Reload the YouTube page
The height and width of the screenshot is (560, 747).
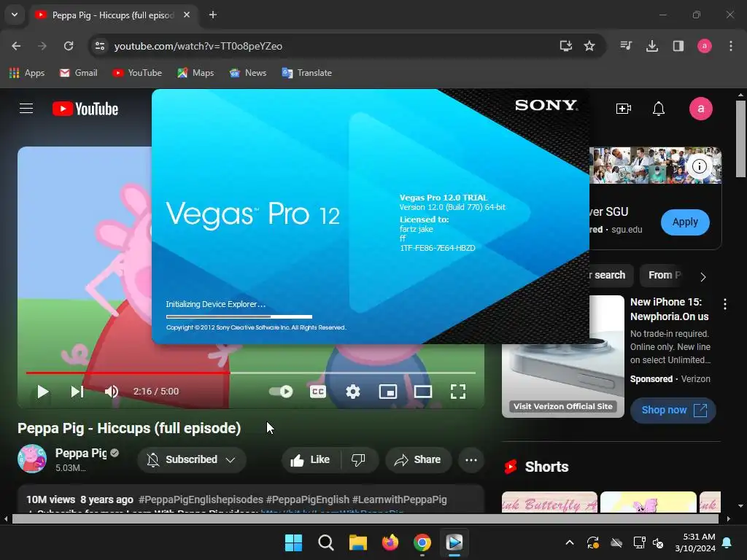pos(69,46)
